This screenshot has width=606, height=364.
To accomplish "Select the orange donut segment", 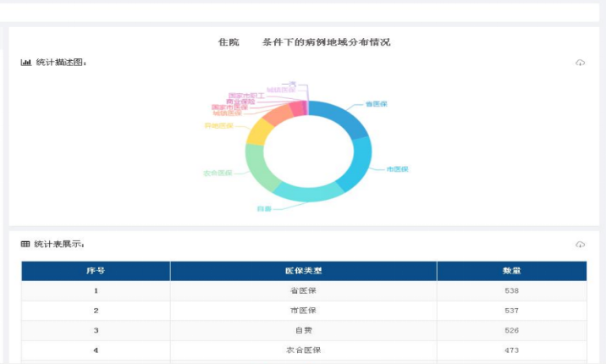I will 278,114.
